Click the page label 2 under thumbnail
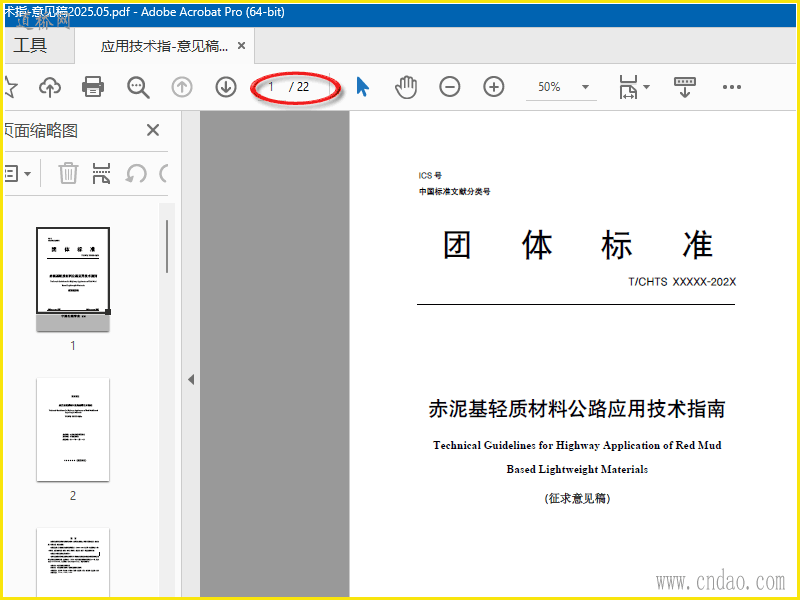 pos(73,495)
